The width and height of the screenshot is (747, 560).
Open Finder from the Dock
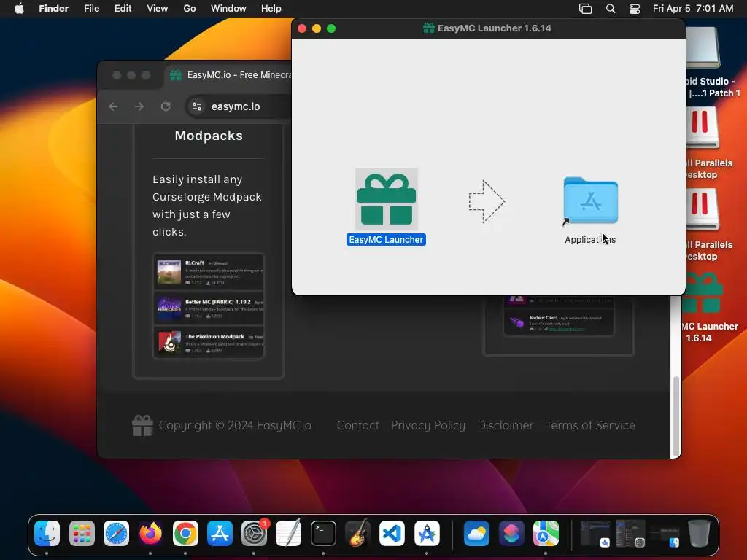click(47, 533)
